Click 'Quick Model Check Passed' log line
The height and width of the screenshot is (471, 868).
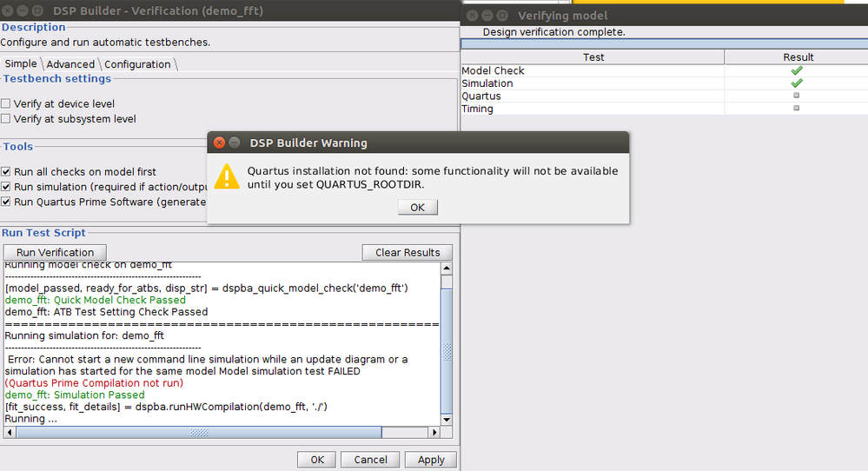point(96,300)
